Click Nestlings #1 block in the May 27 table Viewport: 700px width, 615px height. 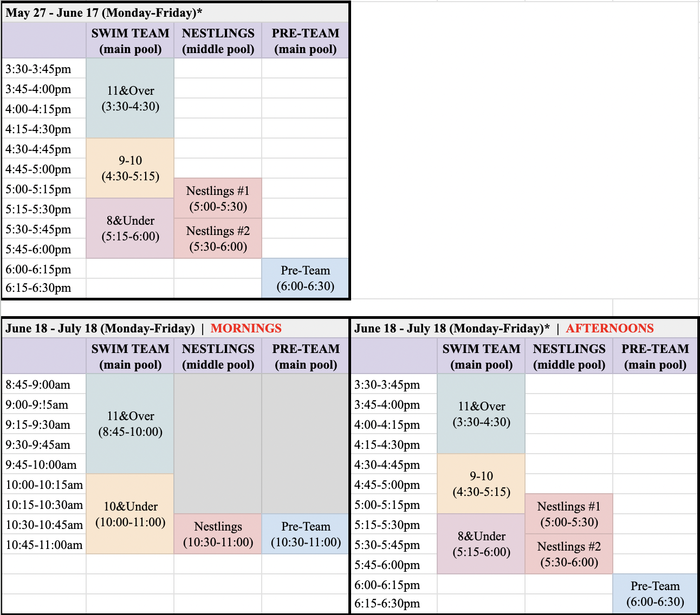point(218,199)
